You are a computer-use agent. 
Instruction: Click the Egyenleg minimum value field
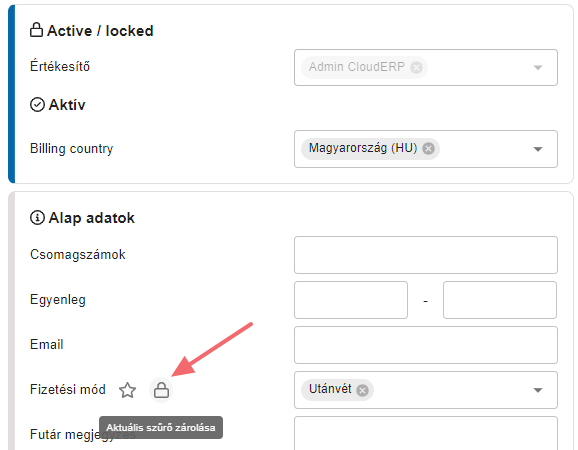(351, 300)
